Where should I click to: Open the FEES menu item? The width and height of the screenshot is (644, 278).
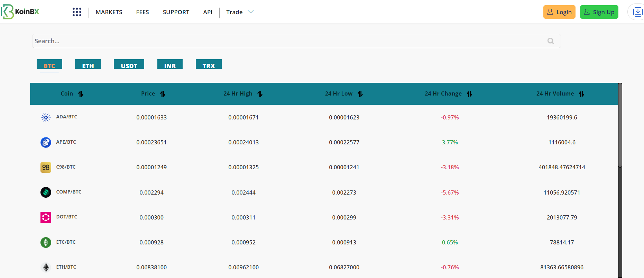[142, 12]
